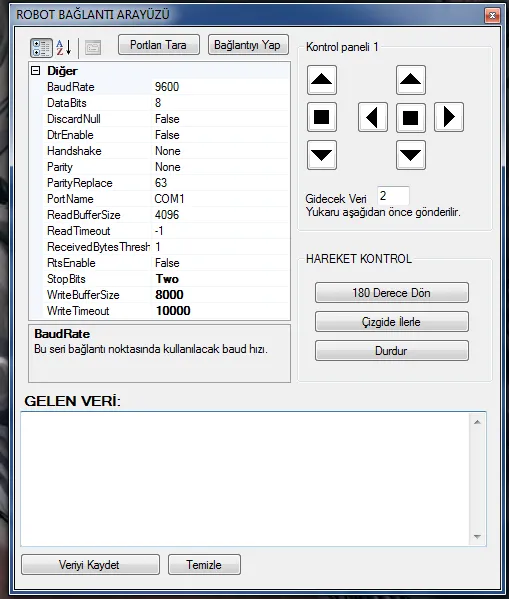Click the Veriyi Kaydet button
Screen dimensions: 509x599
point(91,565)
